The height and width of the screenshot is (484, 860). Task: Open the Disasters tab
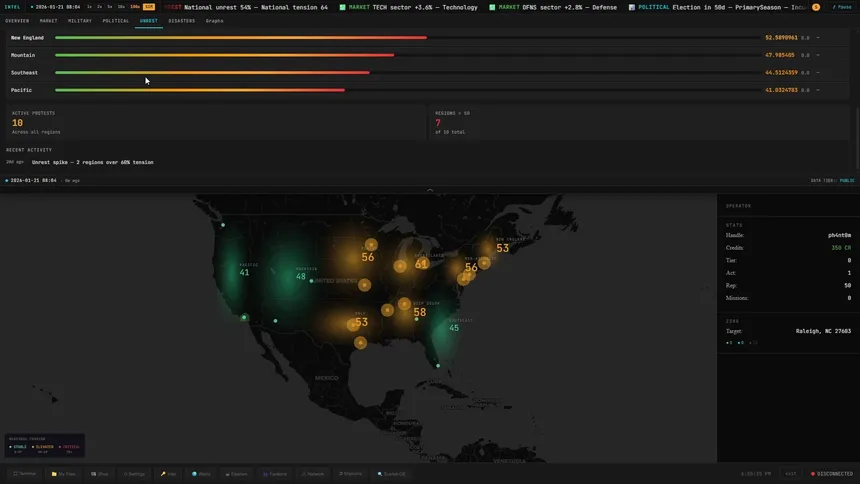pyautogui.click(x=181, y=20)
